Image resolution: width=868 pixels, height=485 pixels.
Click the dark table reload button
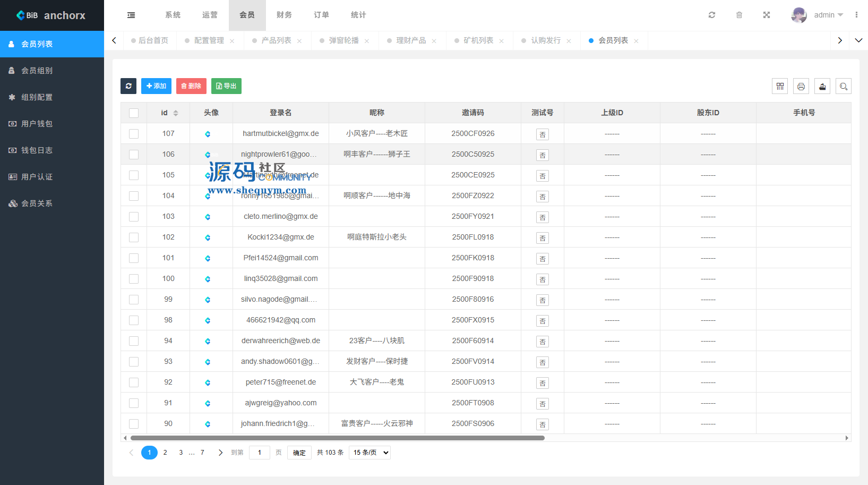click(x=128, y=86)
